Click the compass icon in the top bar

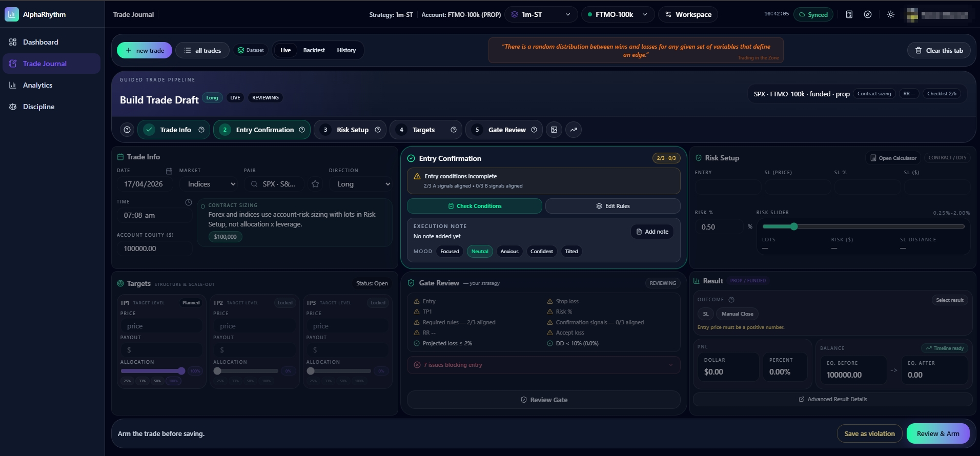(867, 14)
